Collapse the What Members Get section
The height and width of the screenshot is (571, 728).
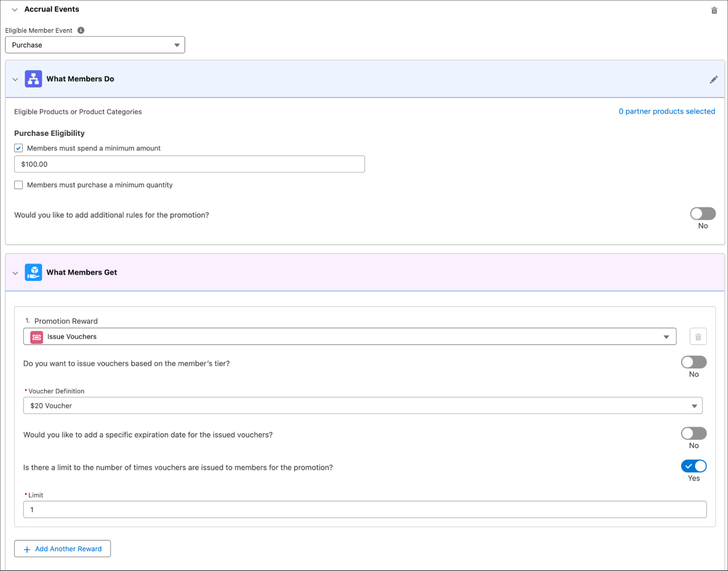tap(15, 272)
